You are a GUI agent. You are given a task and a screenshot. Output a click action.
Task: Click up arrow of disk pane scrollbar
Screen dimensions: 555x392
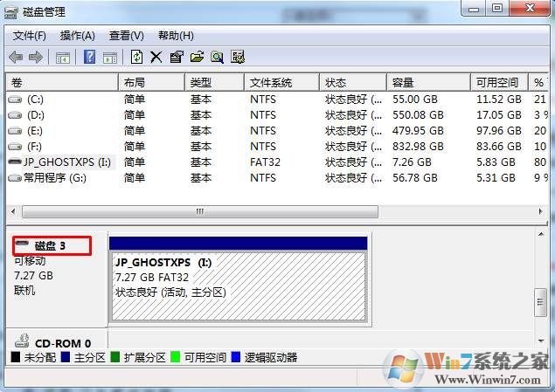pos(541,234)
